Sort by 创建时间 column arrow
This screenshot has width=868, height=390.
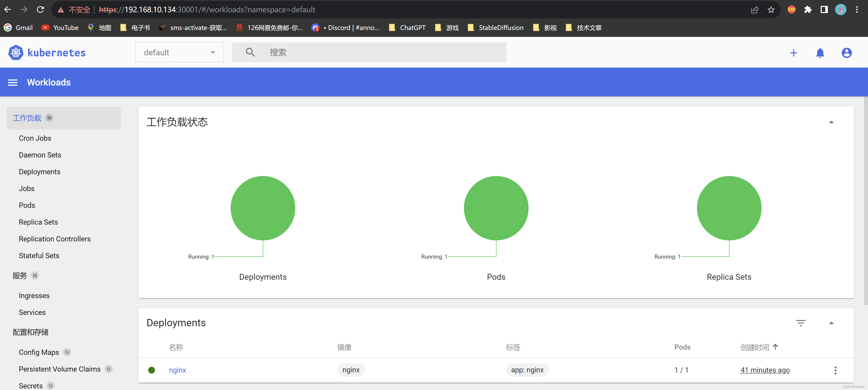775,347
